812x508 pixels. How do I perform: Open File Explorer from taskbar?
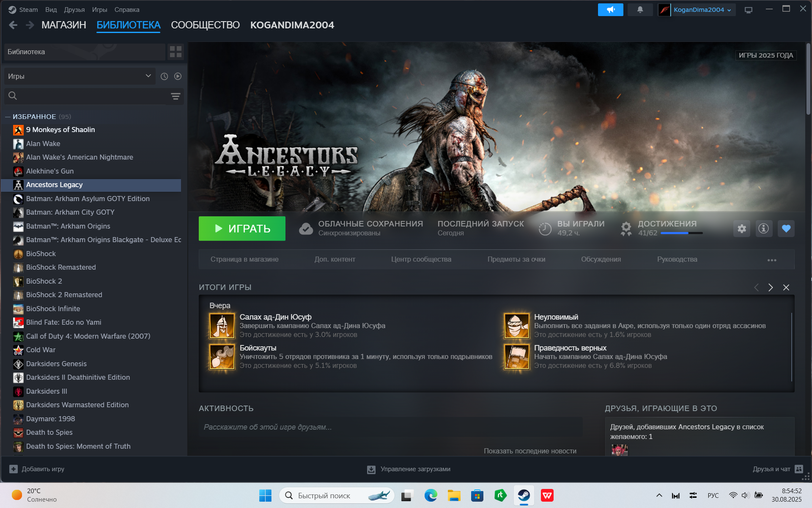pyautogui.click(x=454, y=495)
